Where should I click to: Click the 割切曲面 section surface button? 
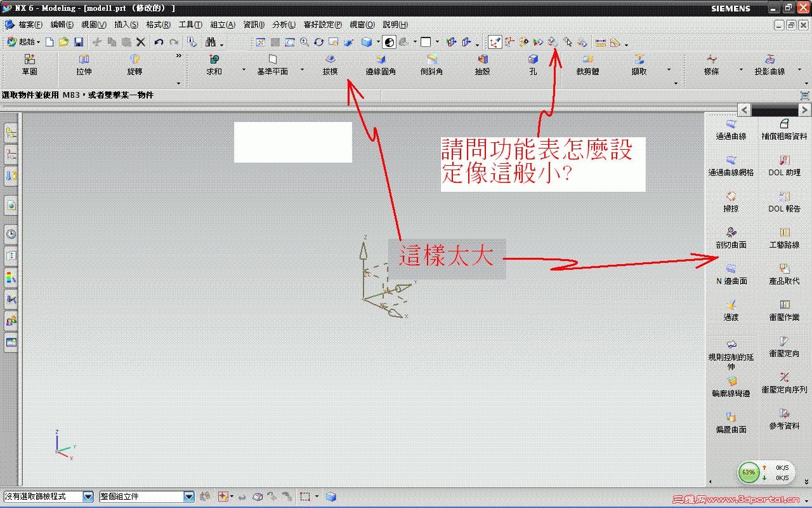[731, 238]
